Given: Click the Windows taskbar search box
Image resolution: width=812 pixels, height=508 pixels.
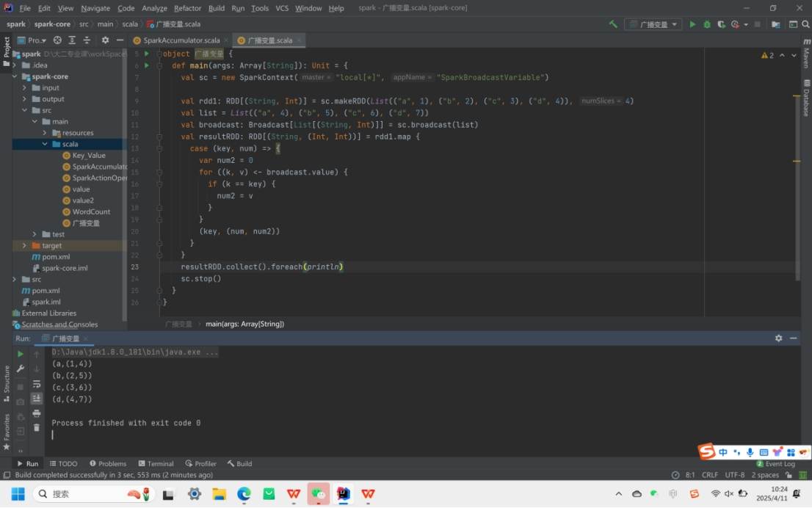Looking at the screenshot, I should click(94, 494).
